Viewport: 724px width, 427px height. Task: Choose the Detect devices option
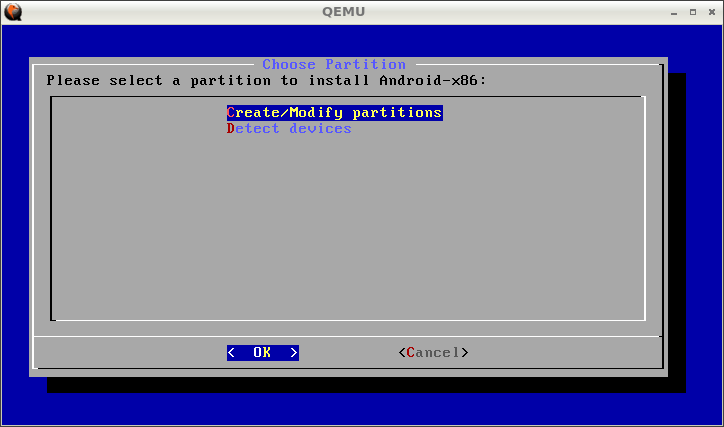289,129
